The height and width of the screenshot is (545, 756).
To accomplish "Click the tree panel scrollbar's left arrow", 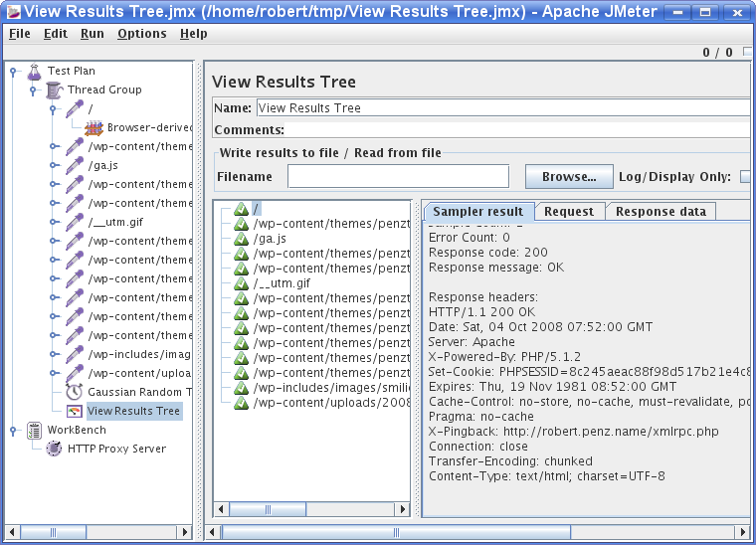I will [x=13, y=532].
